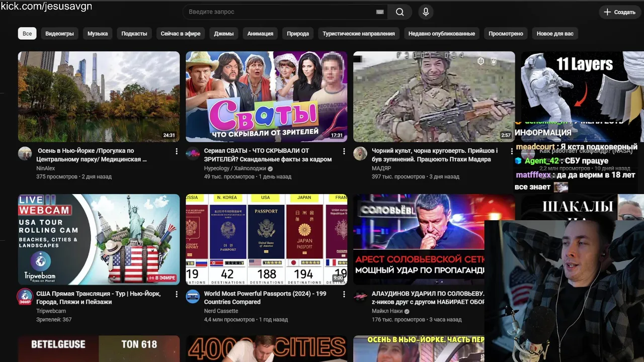Select the Джемы filter chip
Screen dimensions: 644x362
(x=224, y=34)
